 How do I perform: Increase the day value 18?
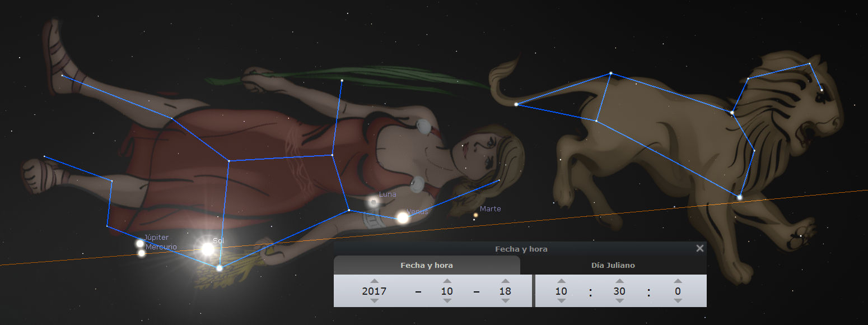click(x=506, y=281)
